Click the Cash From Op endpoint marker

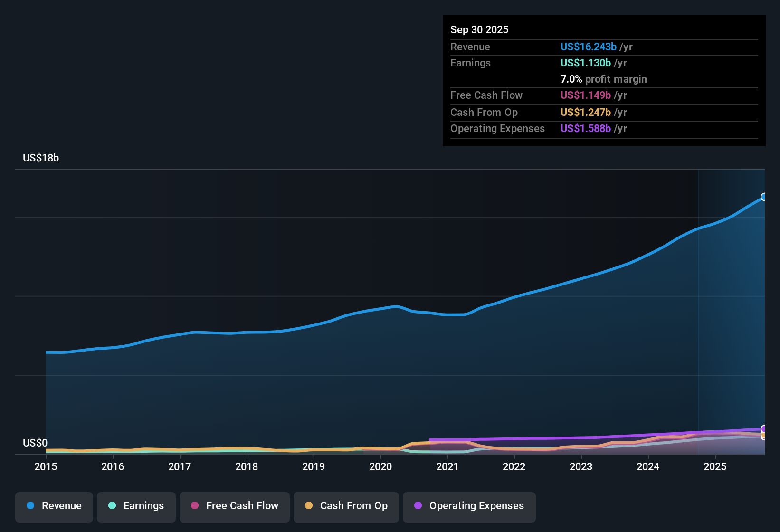(763, 436)
